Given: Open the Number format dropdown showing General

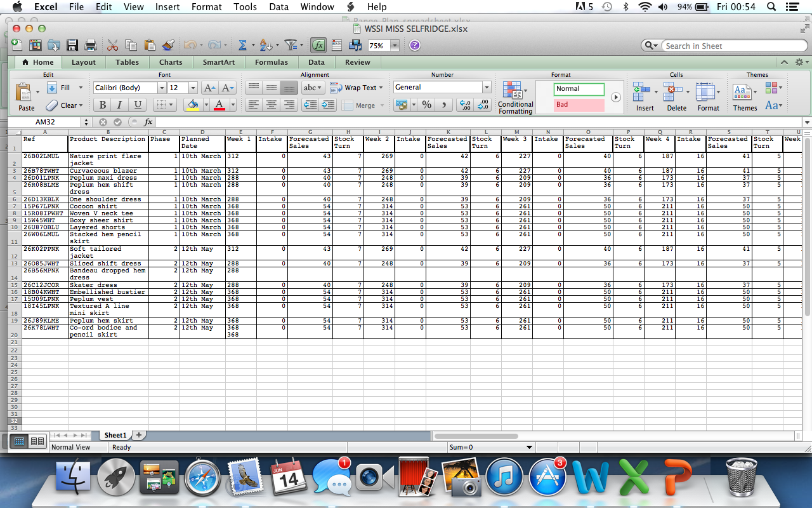Looking at the screenshot, I should pyautogui.click(x=442, y=87).
